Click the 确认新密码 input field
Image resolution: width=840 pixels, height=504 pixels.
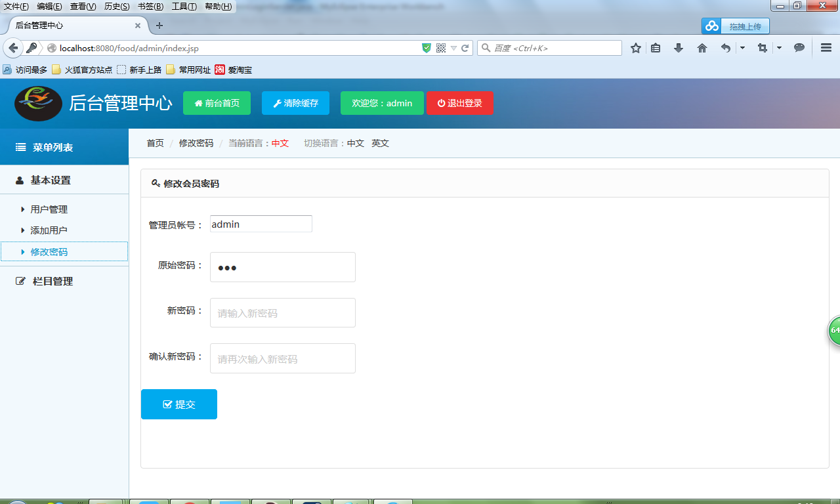[x=283, y=358]
